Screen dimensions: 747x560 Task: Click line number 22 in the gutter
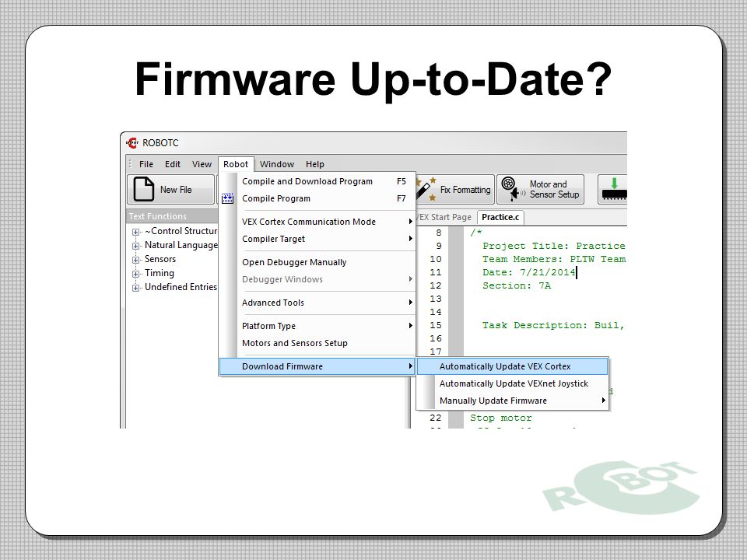tap(436, 418)
